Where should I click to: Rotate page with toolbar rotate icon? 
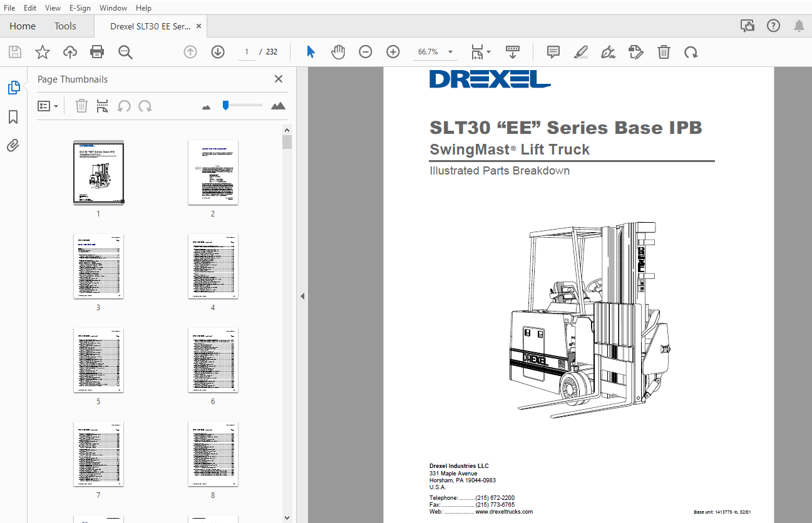point(691,52)
